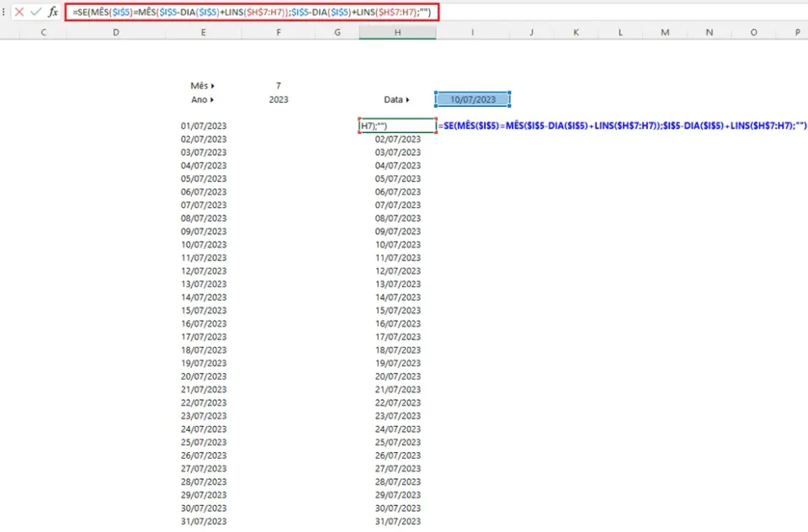Select 18/07/2023 in column H

(x=398, y=350)
